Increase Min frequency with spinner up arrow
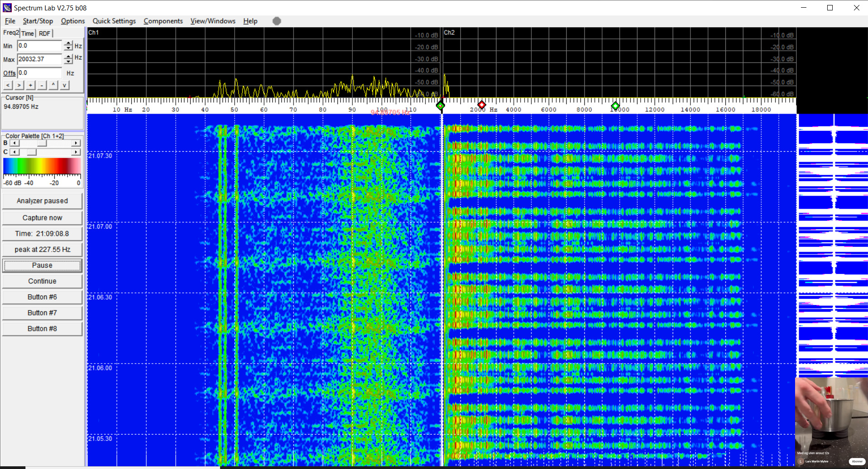Image resolution: width=868 pixels, height=469 pixels. click(x=68, y=43)
